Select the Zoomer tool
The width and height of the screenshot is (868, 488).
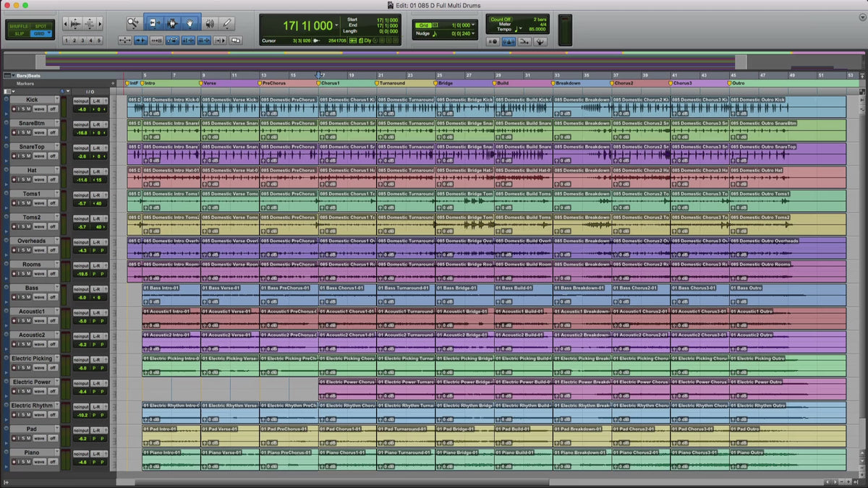coord(134,23)
